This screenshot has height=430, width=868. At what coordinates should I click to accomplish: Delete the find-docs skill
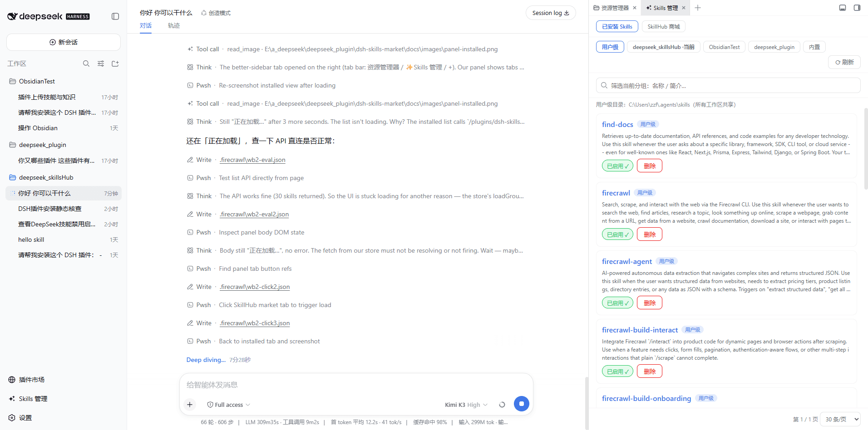click(650, 166)
